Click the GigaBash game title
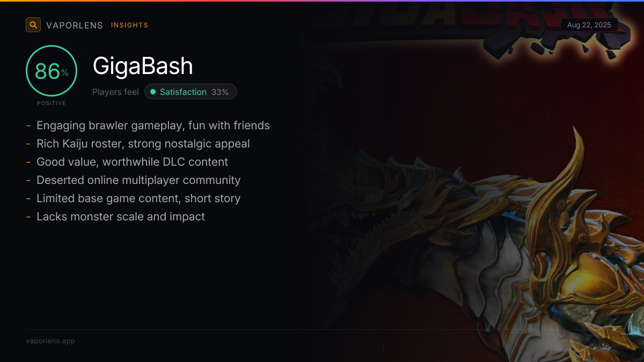Screen dimensions: 644x362 143,66
